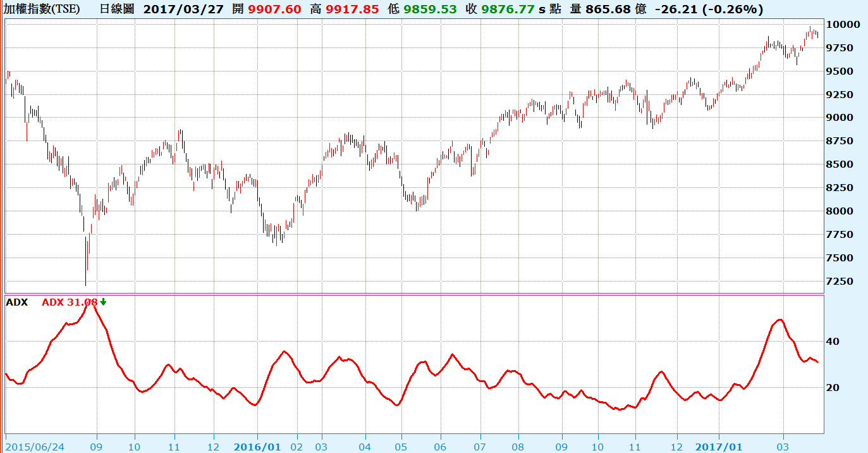868x453 pixels.
Task: Click the 20 level on ADX axis
Action: pos(833,387)
